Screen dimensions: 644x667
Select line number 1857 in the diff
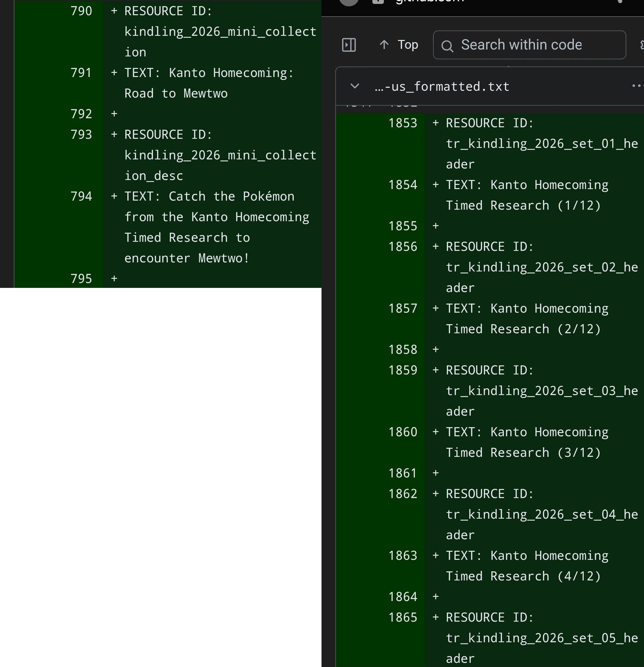click(403, 308)
